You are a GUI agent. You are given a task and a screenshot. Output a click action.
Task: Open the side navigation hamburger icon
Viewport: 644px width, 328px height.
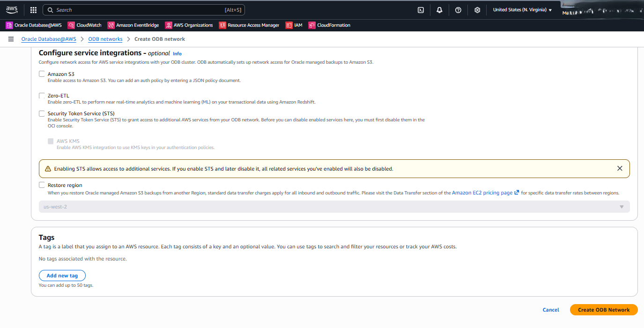pyautogui.click(x=11, y=39)
